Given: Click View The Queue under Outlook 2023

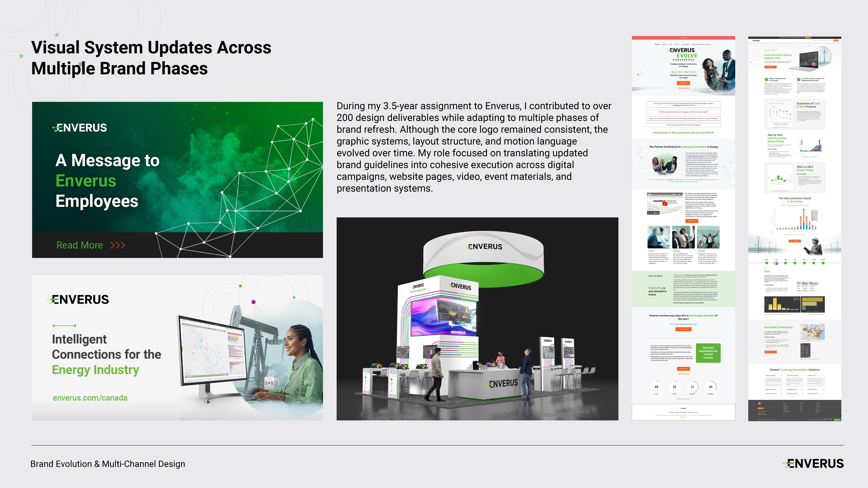Looking at the screenshot, I should click(770, 67).
